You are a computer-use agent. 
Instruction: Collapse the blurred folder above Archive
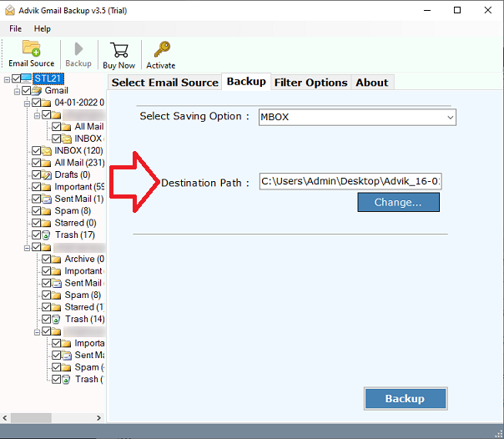27,248
